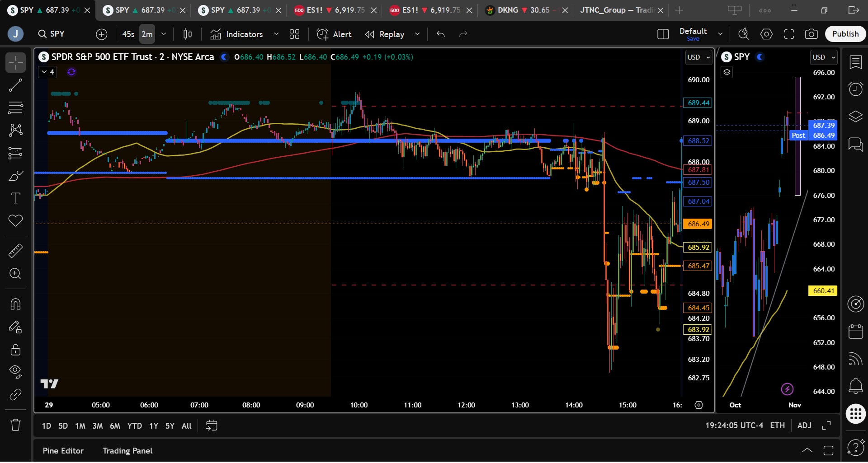Screen dimensions: 868x463
Task: Open the watchlist panel icon
Action: pyautogui.click(x=855, y=62)
